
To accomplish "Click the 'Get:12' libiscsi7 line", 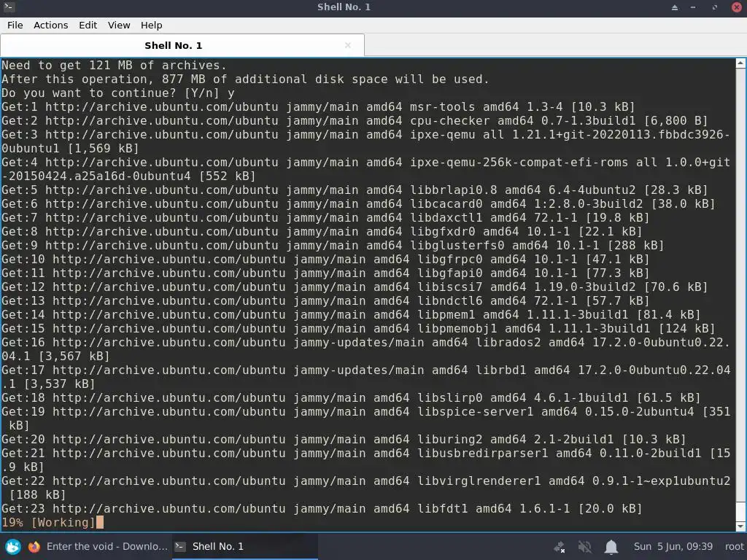I will (x=355, y=287).
